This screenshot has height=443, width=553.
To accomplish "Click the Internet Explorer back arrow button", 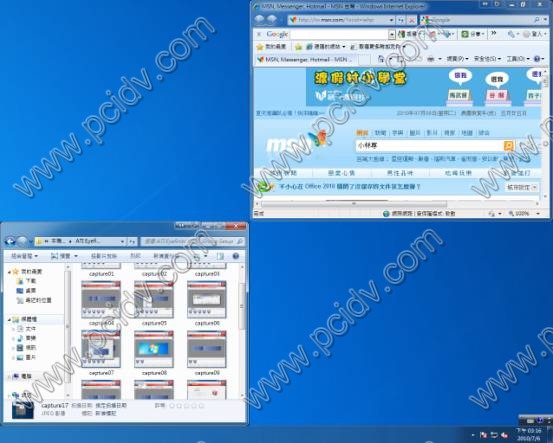I will coord(260,19).
